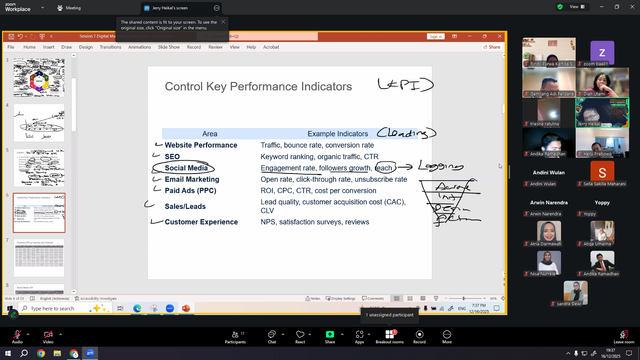Expand the Apps options arrow
The image size is (640, 360).
369,334
